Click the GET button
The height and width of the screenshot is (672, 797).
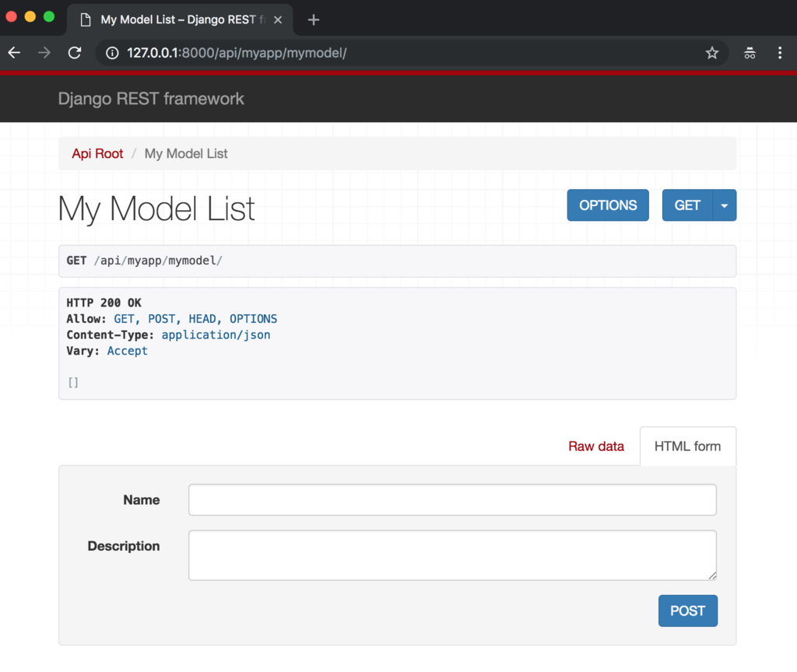click(687, 205)
